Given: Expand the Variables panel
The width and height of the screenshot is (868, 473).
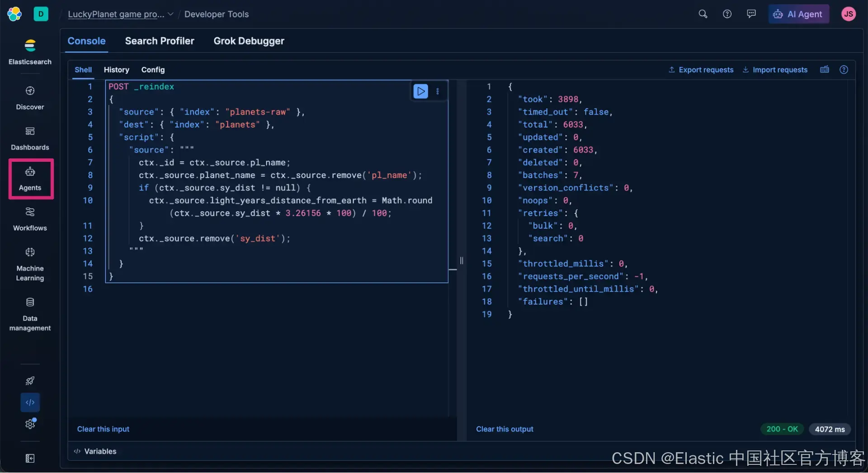Looking at the screenshot, I should click(x=95, y=451).
